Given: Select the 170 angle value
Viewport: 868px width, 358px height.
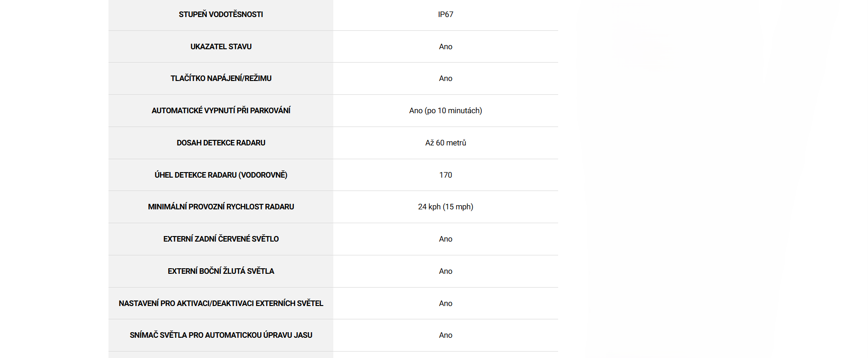Looking at the screenshot, I should (x=445, y=175).
